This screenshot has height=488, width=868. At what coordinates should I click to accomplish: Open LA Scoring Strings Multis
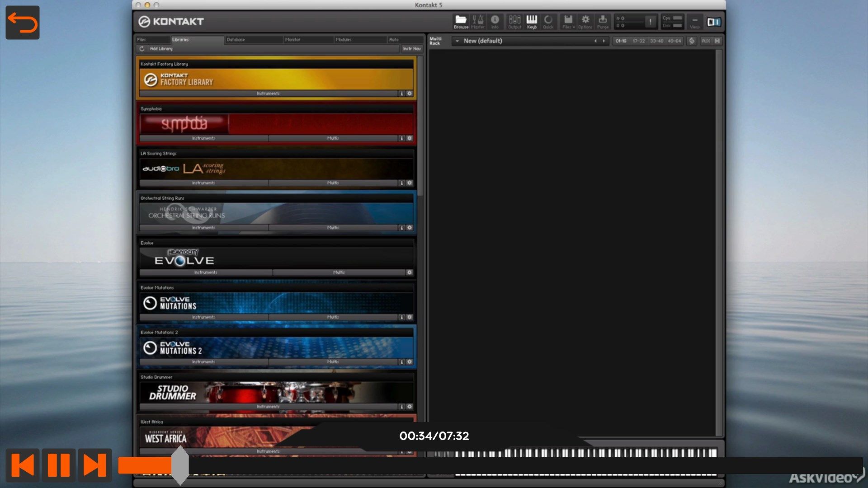coord(333,183)
